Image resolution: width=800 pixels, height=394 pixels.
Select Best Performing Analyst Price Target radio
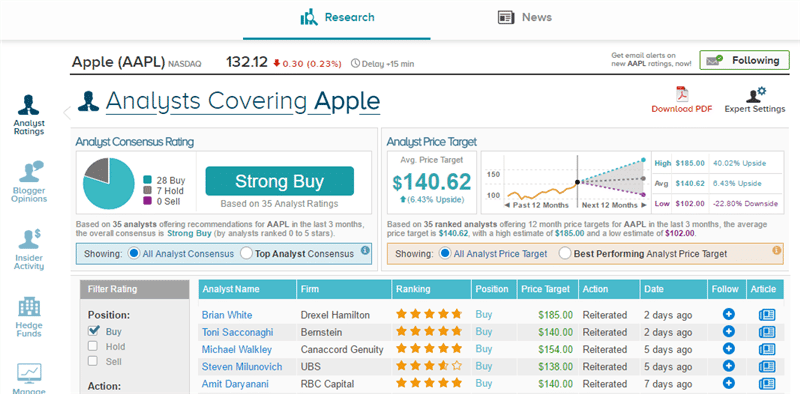tap(564, 254)
